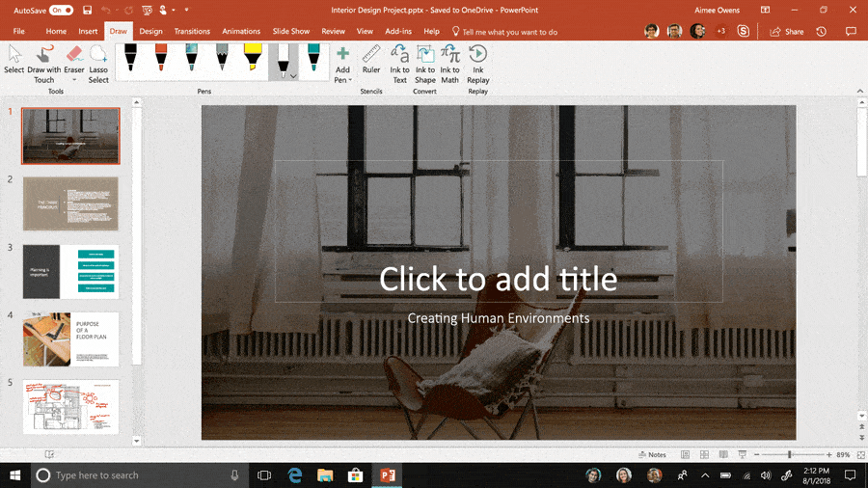Activate the Ink to Text tool
The height and width of the screenshot is (488, 868).
[399, 65]
